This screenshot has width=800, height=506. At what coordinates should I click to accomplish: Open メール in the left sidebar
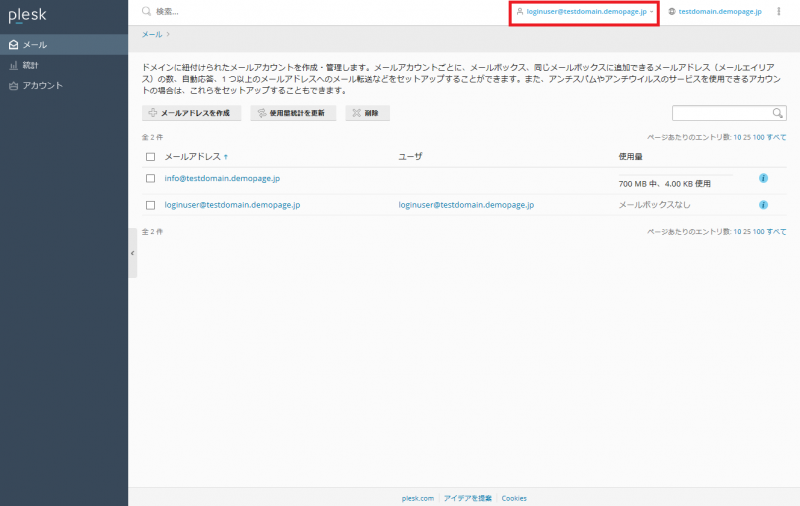(35, 45)
